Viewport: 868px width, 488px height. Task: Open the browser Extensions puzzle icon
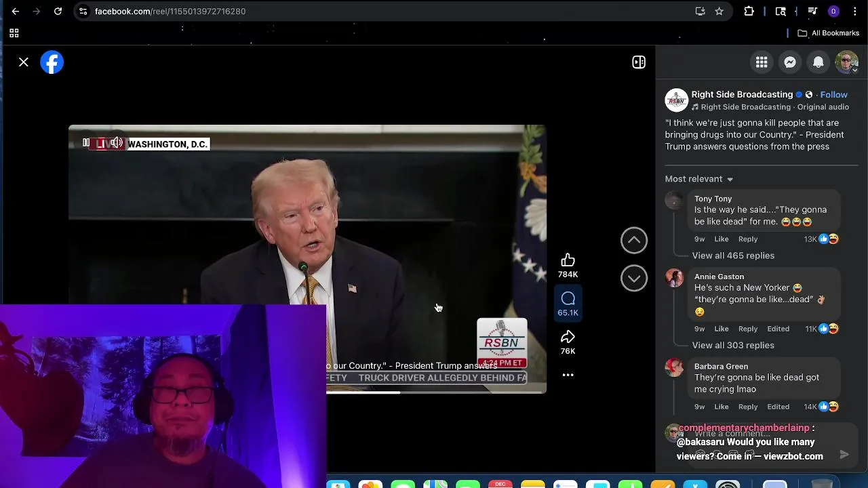(749, 11)
